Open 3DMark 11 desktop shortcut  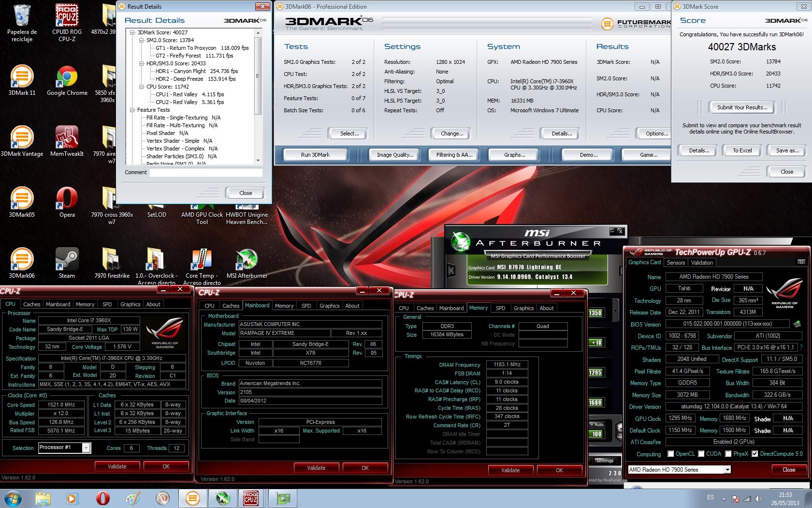(22, 80)
